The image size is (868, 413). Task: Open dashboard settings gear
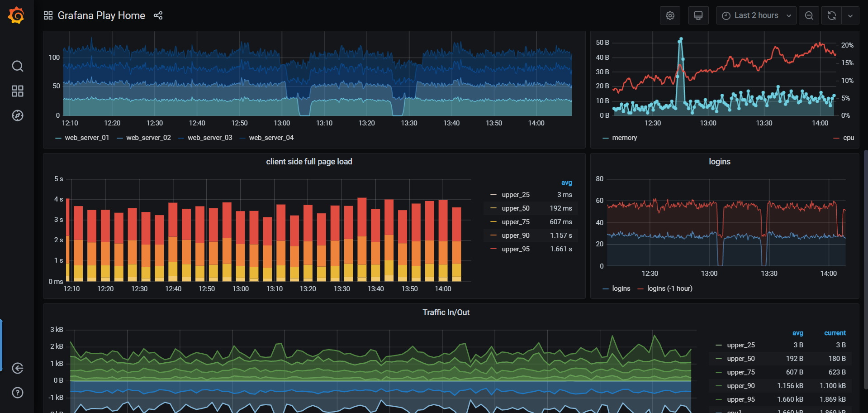(x=670, y=15)
